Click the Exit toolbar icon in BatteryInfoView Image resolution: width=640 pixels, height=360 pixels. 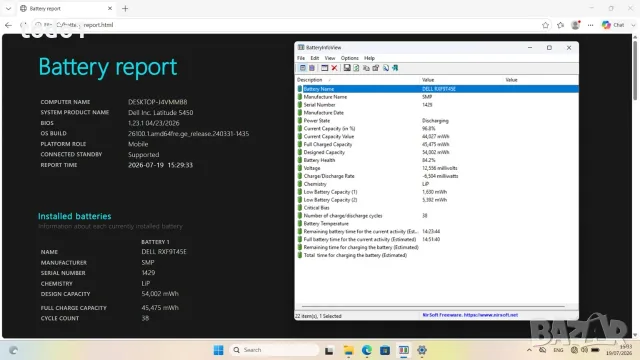click(x=395, y=68)
